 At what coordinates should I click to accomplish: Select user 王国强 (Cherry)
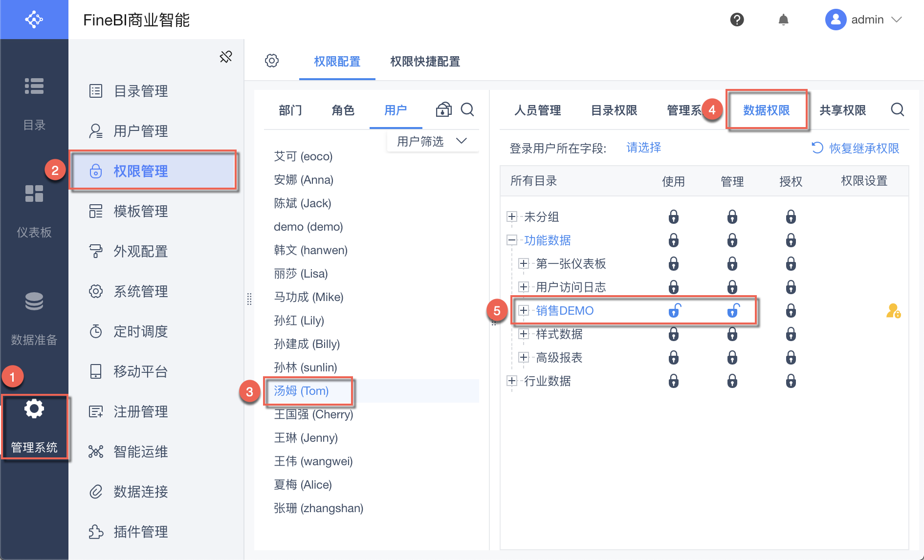click(x=313, y=414)
